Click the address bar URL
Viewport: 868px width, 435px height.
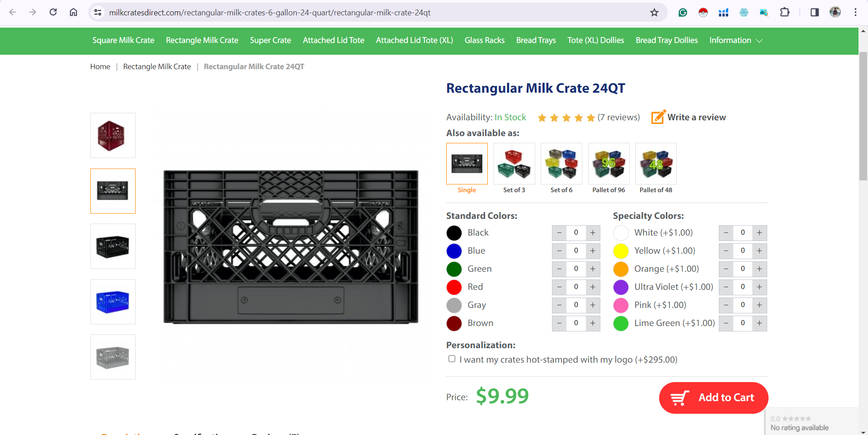[269, 12]
